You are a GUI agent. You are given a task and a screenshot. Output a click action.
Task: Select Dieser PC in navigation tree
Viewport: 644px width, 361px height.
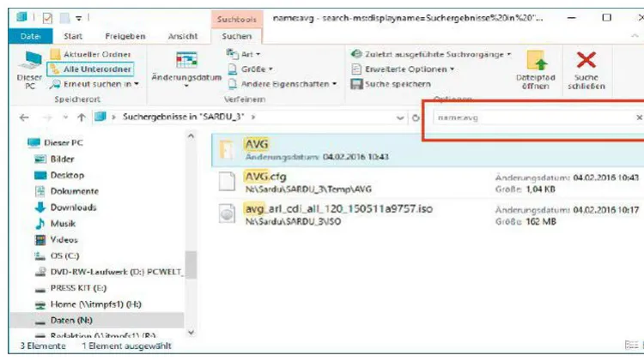coord(55,142)
